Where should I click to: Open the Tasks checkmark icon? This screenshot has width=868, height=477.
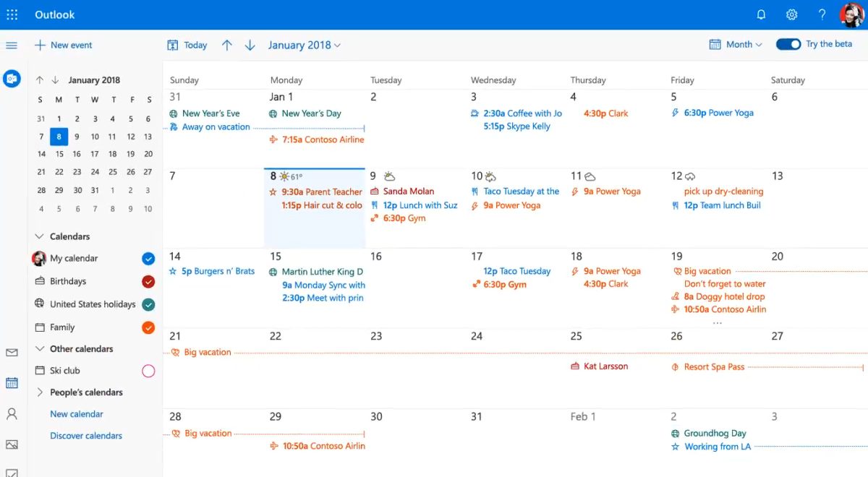pos(12,473)
